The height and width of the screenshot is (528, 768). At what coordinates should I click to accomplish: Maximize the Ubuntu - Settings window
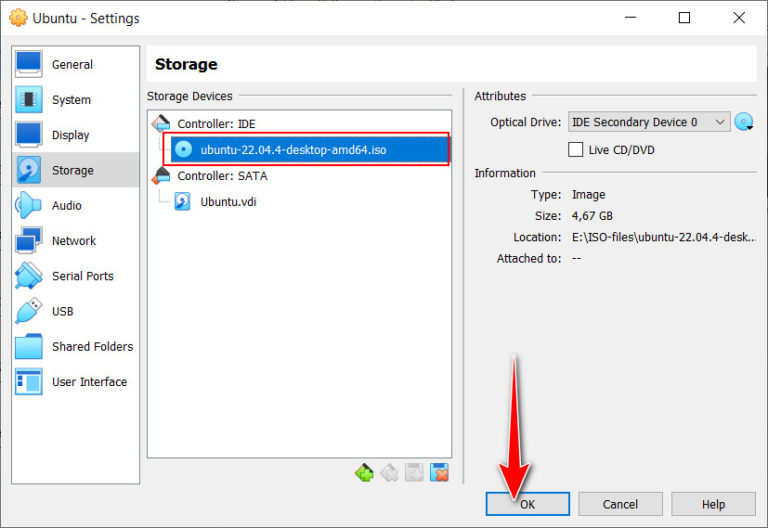(684, 18)
